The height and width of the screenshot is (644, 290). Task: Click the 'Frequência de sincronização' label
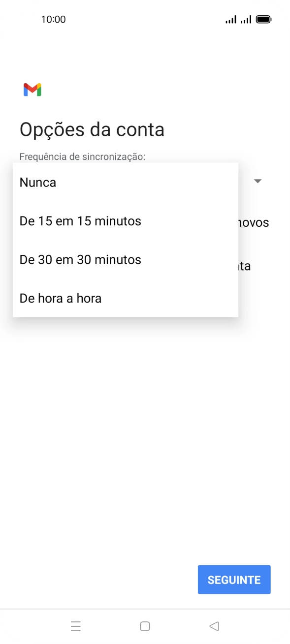coord(81,156)
